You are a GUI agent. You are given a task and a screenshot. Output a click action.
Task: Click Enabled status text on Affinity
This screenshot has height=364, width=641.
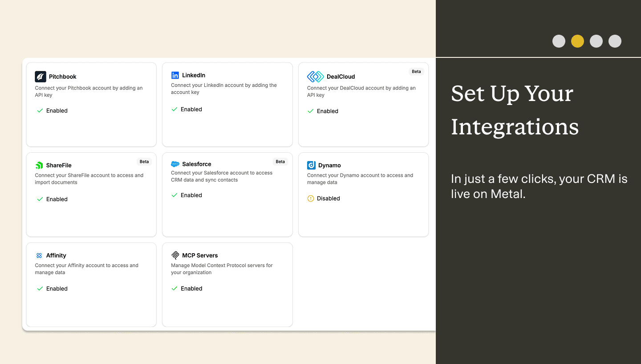(x=57, y=288)
